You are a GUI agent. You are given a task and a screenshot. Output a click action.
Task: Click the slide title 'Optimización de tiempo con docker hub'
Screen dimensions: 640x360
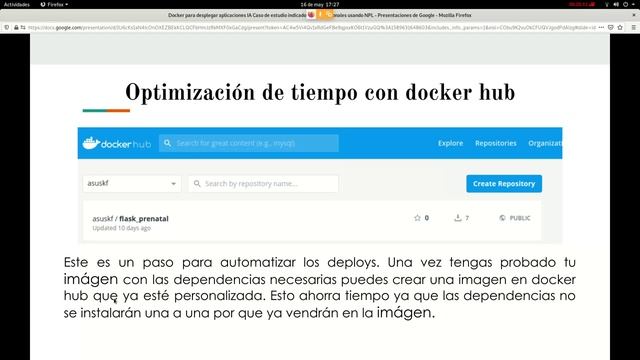point(320,92)
